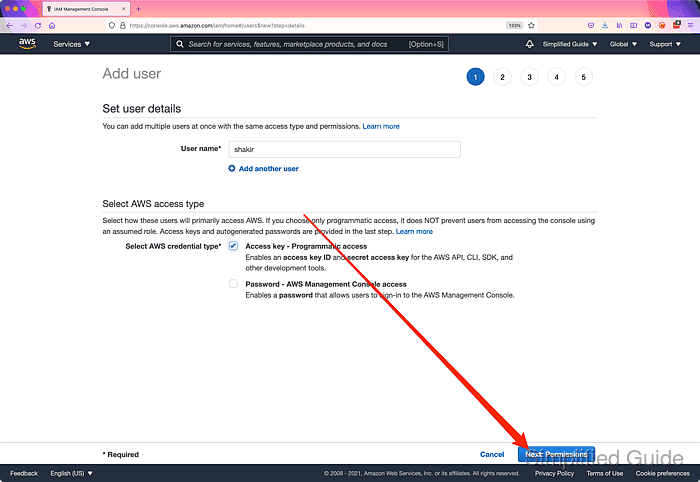Jump to wizard step 2
The height and width of the screenshot is (482, 700).
pyautogui.click(x=502, y=77)
